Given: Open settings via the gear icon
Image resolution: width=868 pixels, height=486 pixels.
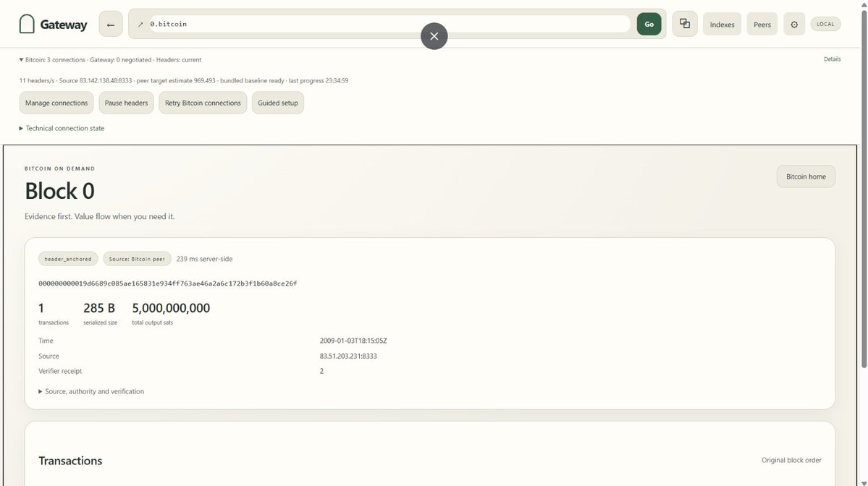Looking at the screenshot, I should [x=794, y=25].
